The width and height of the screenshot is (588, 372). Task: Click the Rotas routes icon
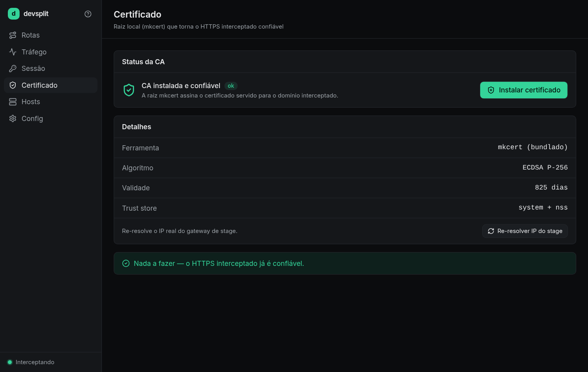(13, 35)
